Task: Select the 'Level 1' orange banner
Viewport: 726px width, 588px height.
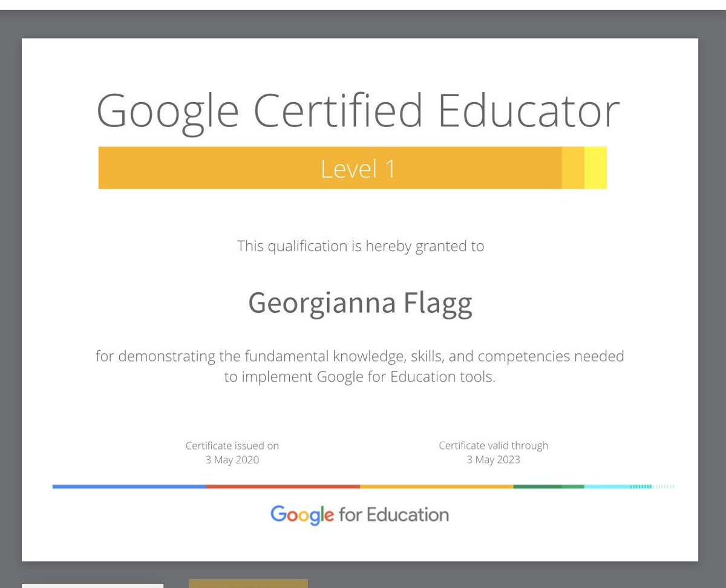Action: pos(352,168)
